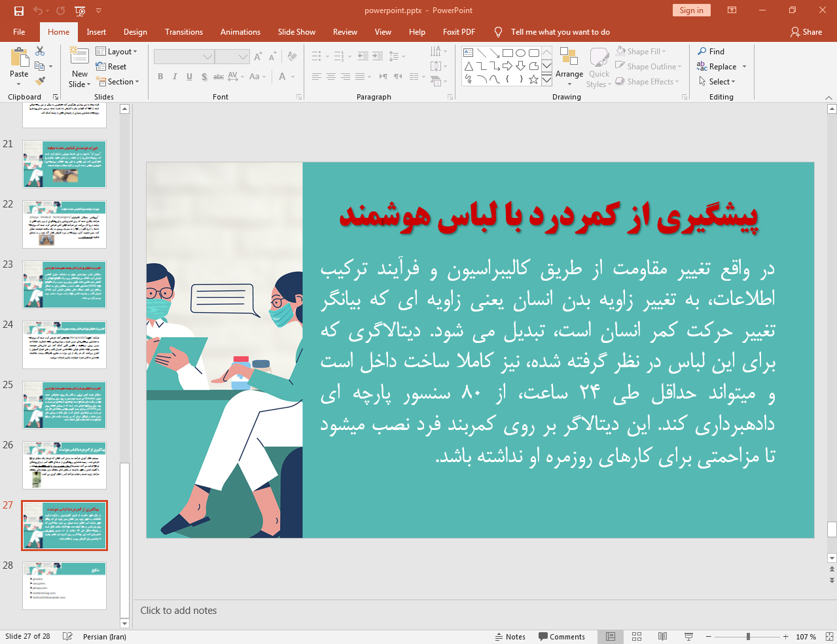Click Tell me what you want to do
This screenshot has height=644, width=837.
[x=560, y=32]
